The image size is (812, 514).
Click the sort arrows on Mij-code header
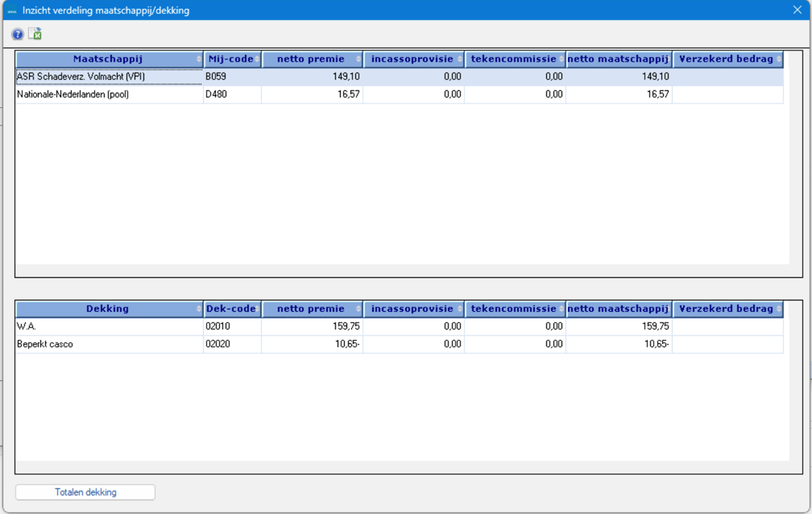(x=257, y=59)
